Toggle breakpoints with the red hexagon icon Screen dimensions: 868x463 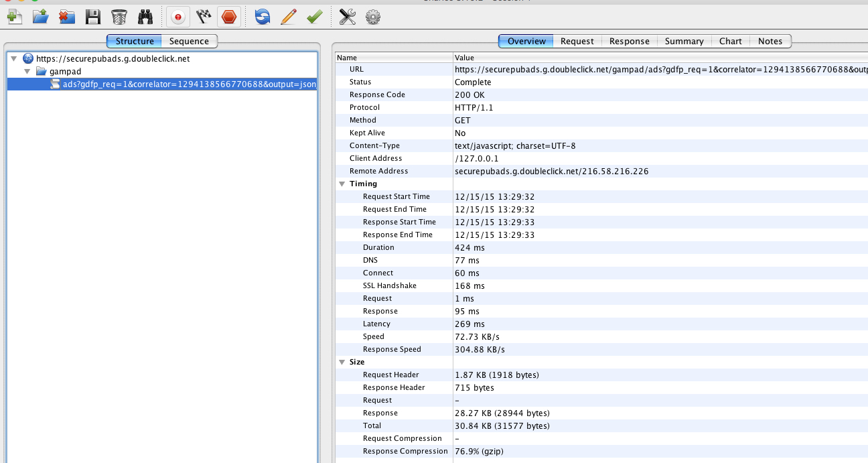pos(229,17)
